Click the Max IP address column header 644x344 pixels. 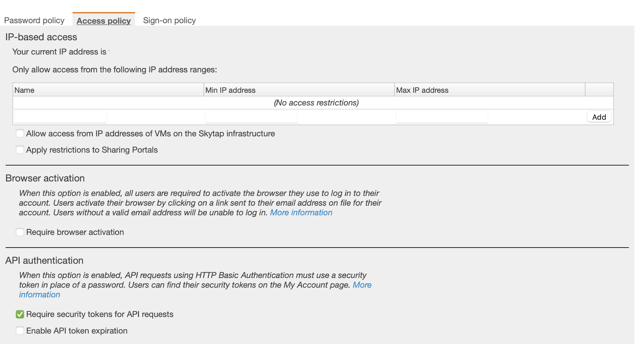[422, 90]
